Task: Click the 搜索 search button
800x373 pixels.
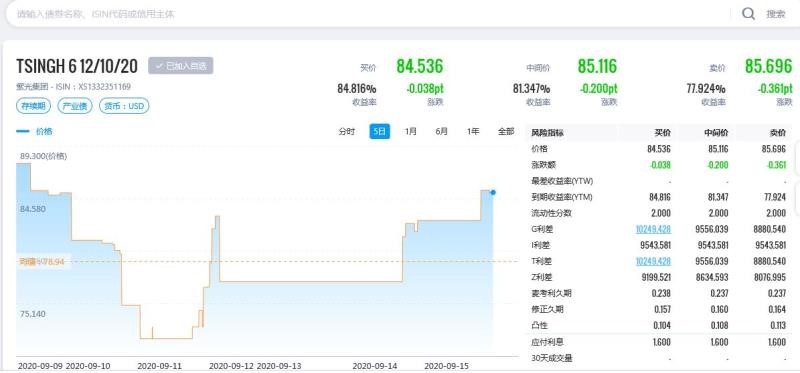Action: coord(776,14)
